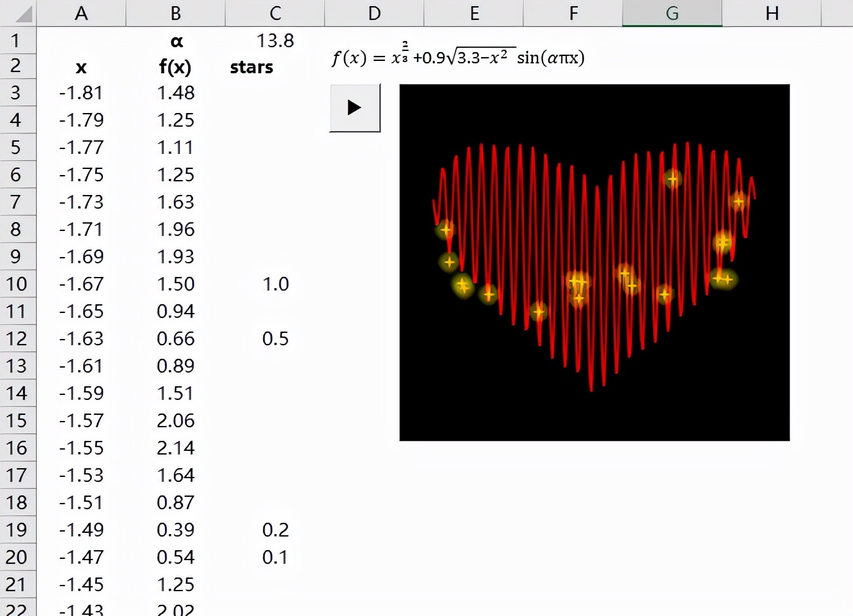Select row 10 header
The width and height of the screenshot is (853, 616).
pyautogui.click(x=18, y=284)
